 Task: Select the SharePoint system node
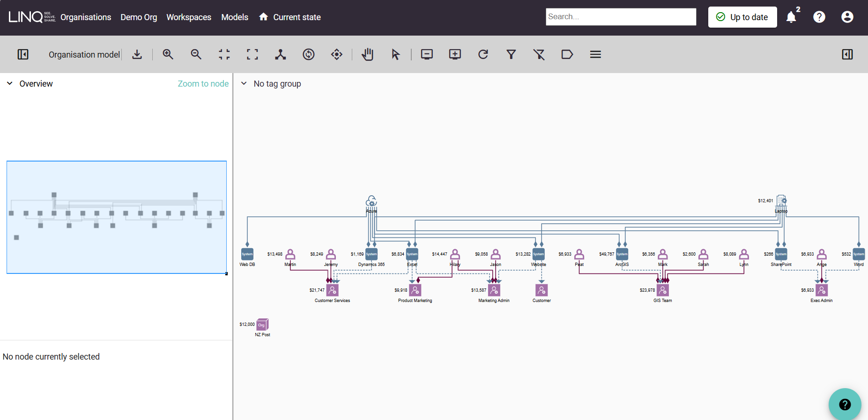(781, 254)
